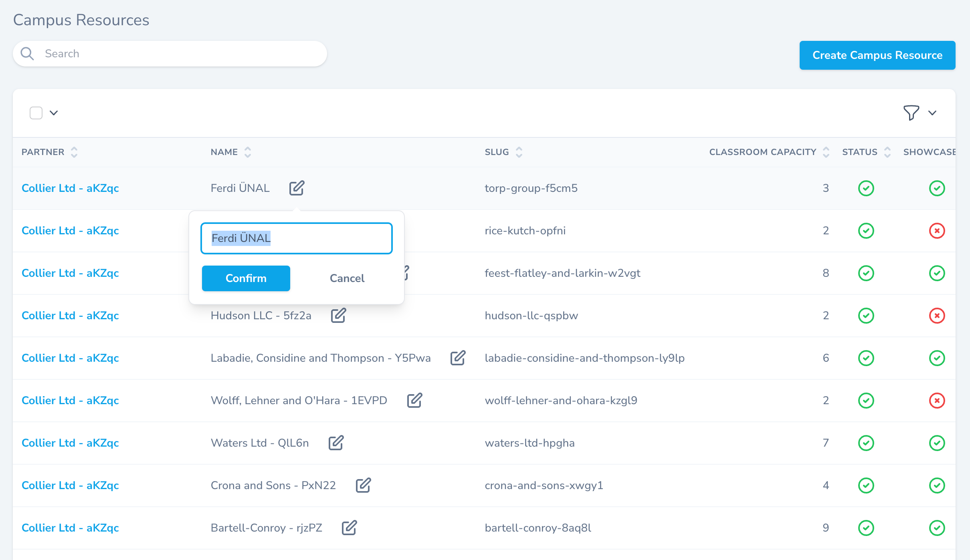Toggle status checkmark for torp-group-f5cm5 row

point(866,188)
